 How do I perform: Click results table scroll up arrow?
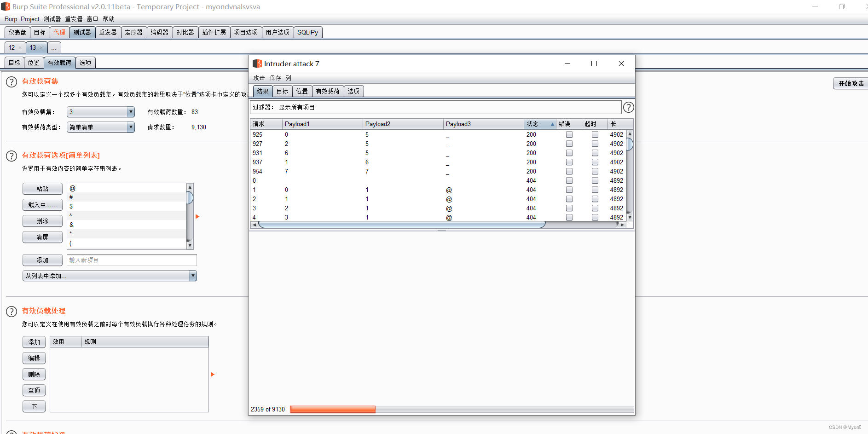[x=630, y=133]
